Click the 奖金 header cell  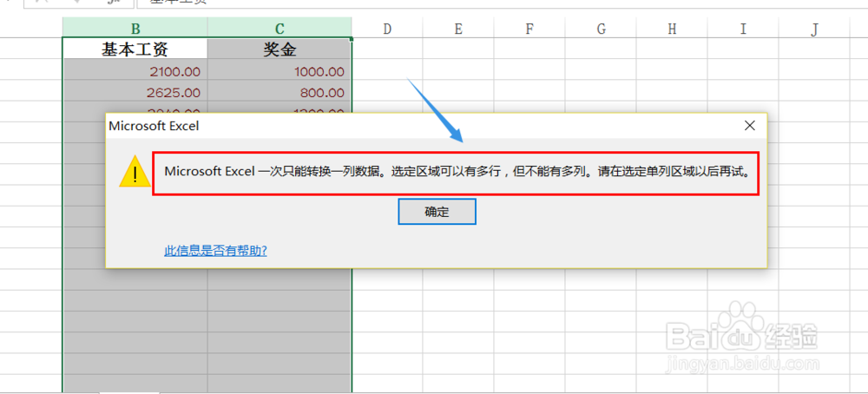coord(279,49)
